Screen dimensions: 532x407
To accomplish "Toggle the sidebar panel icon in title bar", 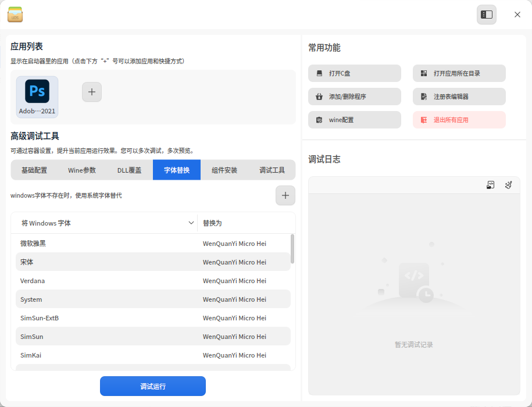I will (x=486, y=15).
